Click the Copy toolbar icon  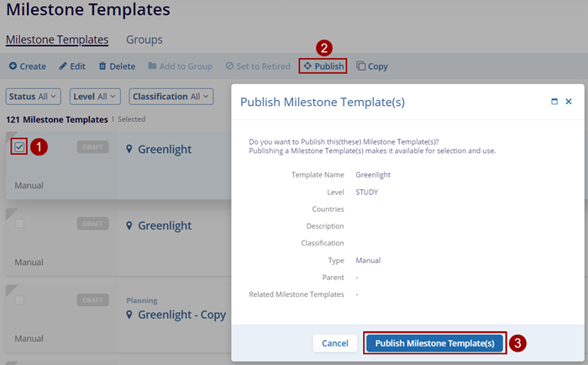pyautogui.click(x=361, y=66)
